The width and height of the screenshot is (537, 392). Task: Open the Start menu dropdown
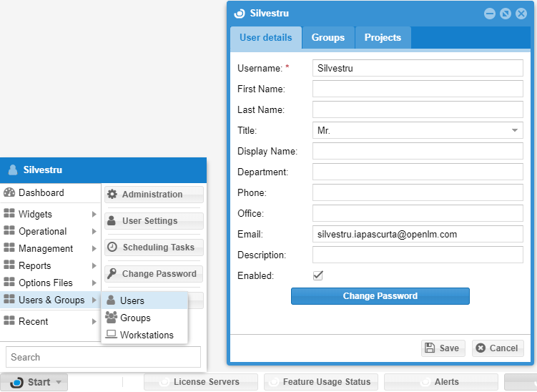coord(34,382)
